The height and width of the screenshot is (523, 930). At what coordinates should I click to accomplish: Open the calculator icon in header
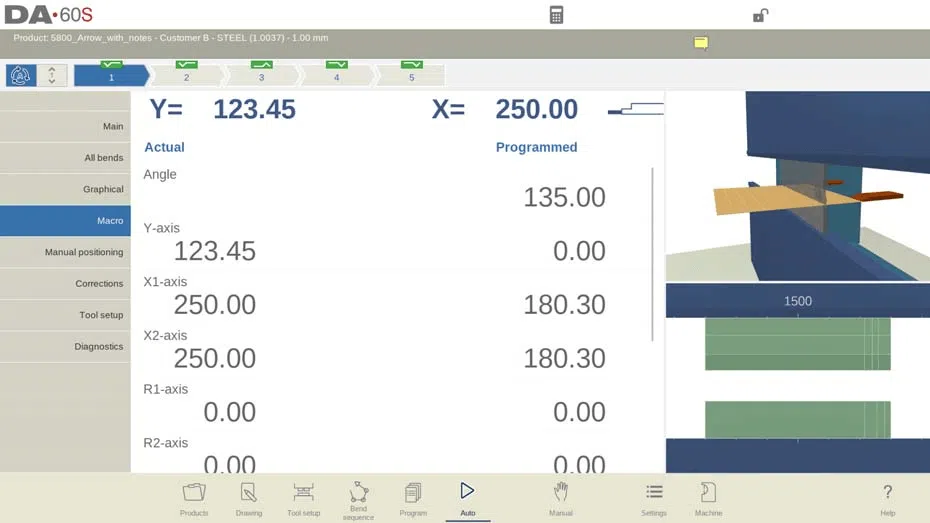[x=556, y=15]
